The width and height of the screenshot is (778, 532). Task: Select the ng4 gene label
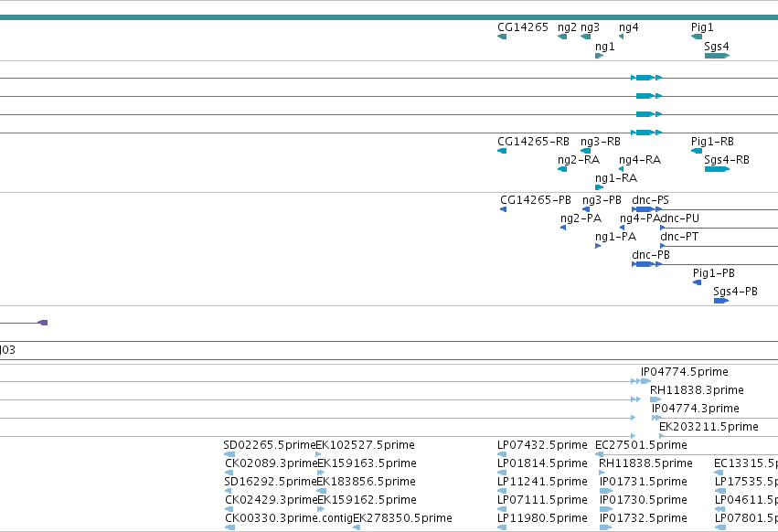tap(629, 27)
